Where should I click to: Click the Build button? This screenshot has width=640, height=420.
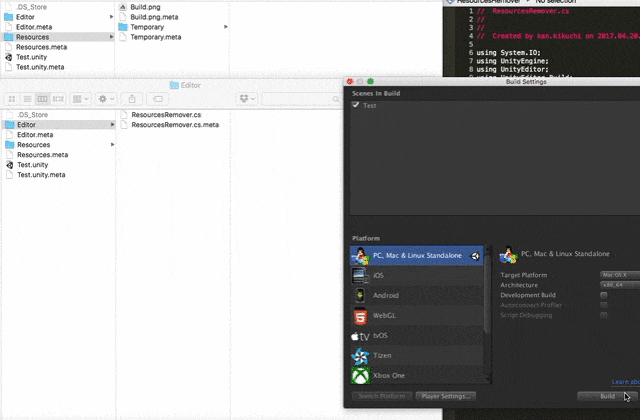pyautogui.click(x=607, y=396)
